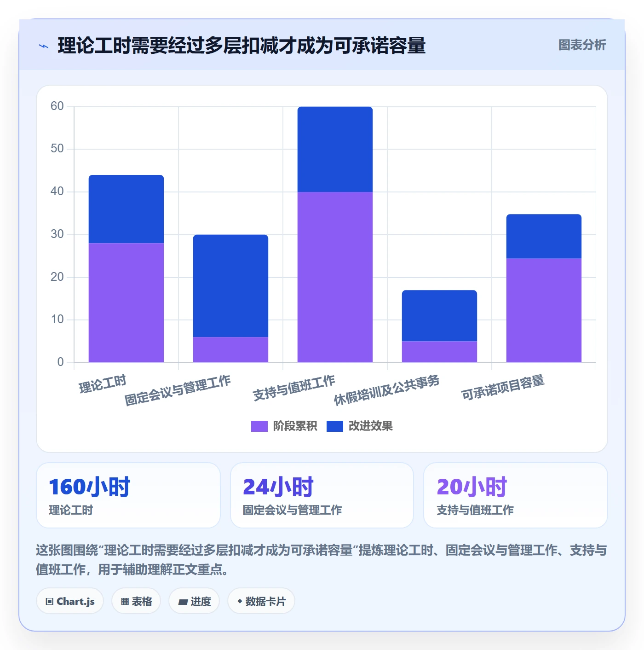Click the 固定会议与管理工作 x-axis label
The height and width of the screenshot is (650, 644).
click(x=178, y=390)
